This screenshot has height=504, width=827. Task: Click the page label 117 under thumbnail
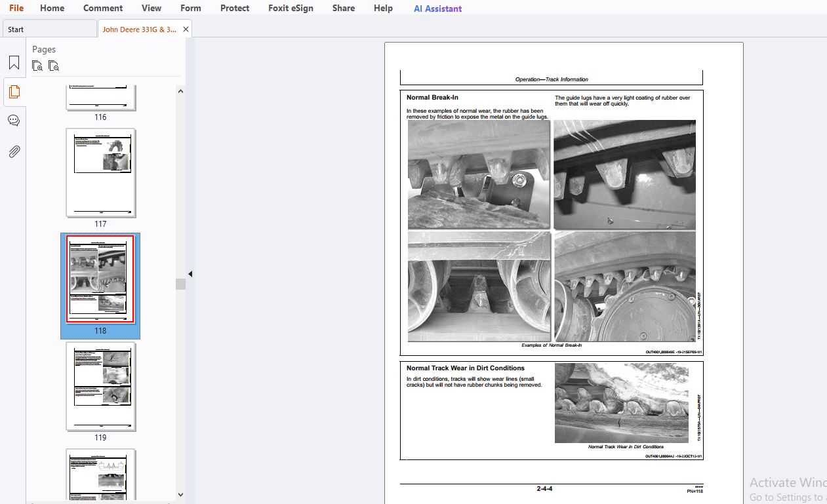[x=100, y=224]
